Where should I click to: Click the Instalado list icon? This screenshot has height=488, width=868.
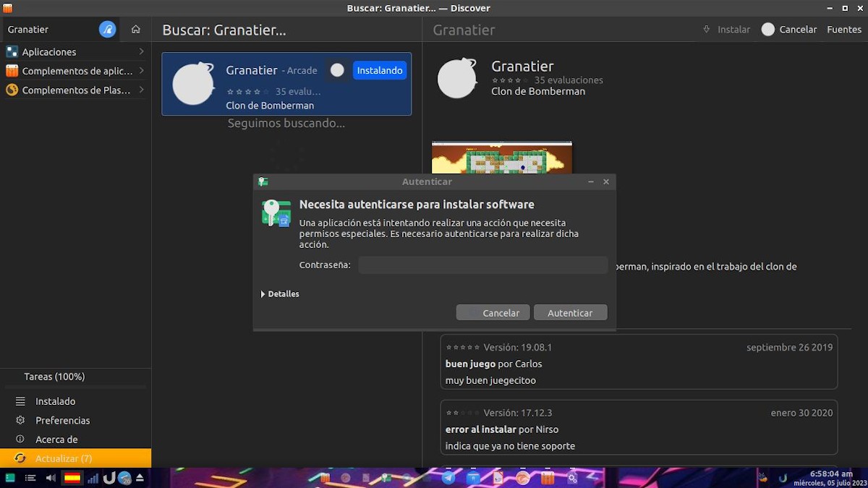(20, 401)
